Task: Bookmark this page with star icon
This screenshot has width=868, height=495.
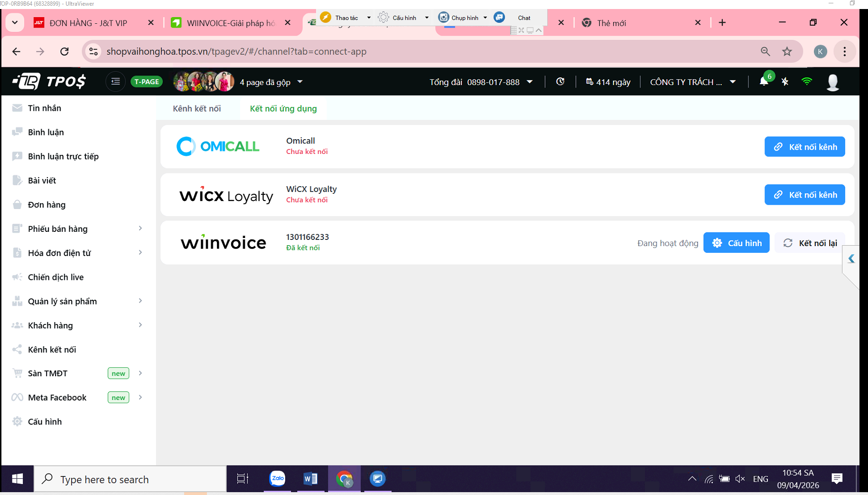Action: click(x=787, y=51)
